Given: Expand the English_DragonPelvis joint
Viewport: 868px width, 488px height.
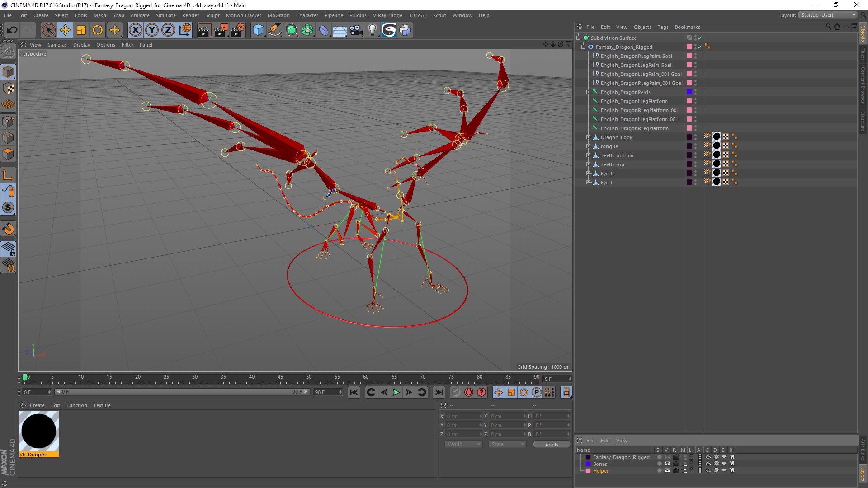Looking at the screenshot, I should click(x=589, y=92).
